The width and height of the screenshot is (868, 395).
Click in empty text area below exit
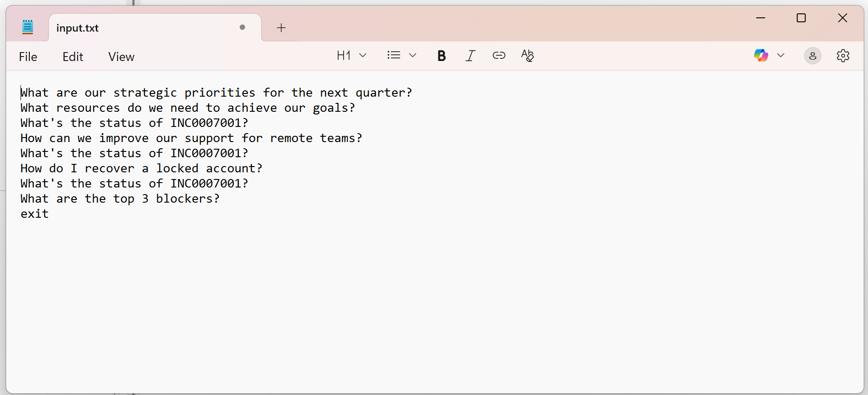(435, 307)
